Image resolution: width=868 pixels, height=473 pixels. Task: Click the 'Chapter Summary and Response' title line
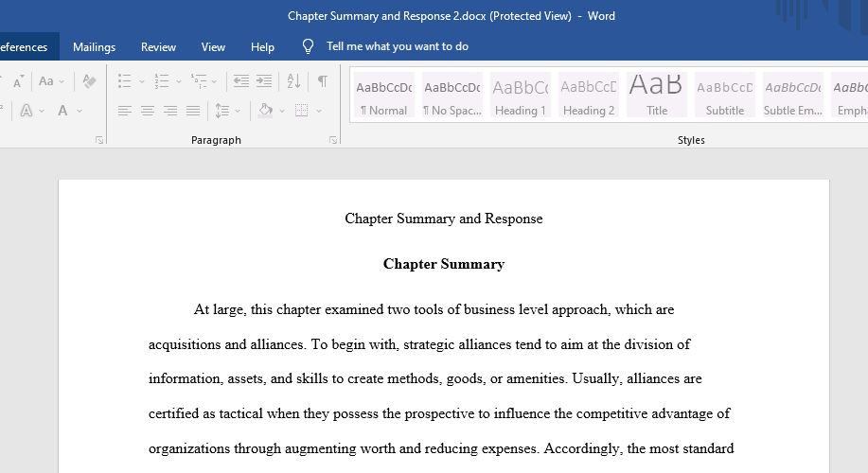click(x=443, y=219)
